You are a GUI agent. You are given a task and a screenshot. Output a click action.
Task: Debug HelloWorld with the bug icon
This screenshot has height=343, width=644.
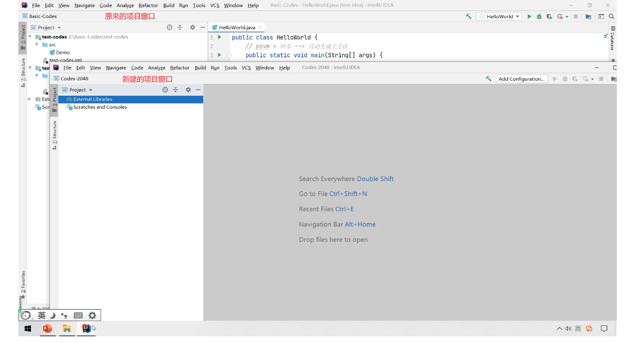click(x=539, y=16)
